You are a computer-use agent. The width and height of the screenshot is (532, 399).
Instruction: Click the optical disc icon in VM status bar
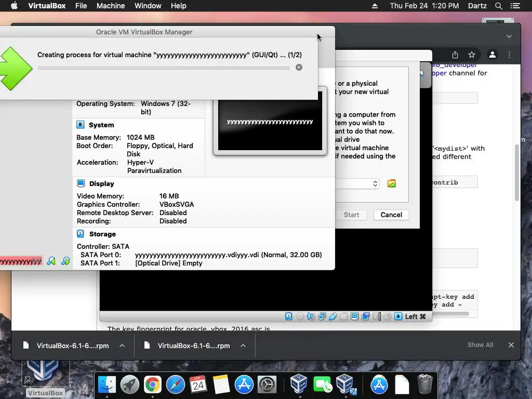pyautogui.click(x=300, y=316)
